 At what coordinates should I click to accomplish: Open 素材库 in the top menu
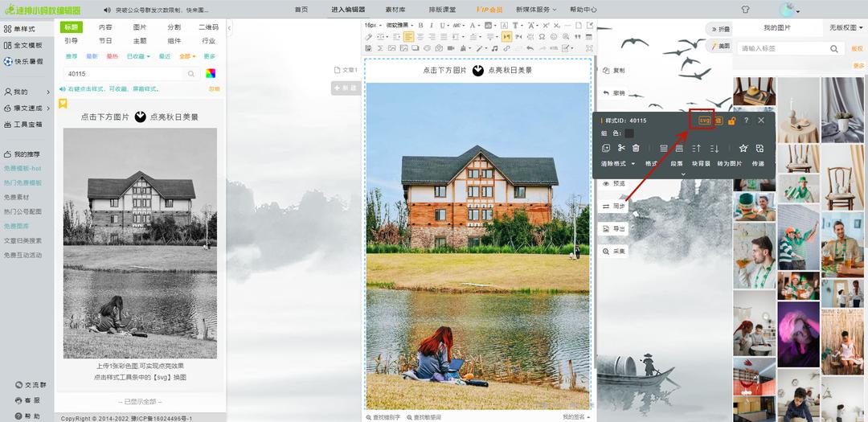[x=395, y=10]
